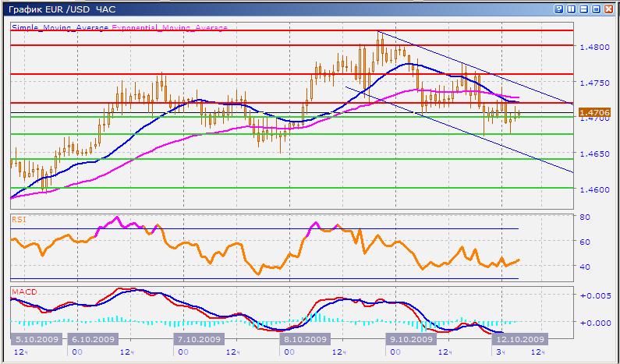620x364 pixels.
Task: Click the horizontal split window icon
Action: 584,8
